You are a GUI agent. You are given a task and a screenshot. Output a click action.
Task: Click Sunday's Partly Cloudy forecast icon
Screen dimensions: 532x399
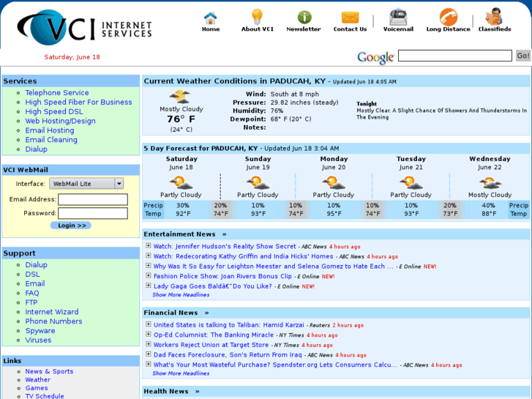pos(258,183)
